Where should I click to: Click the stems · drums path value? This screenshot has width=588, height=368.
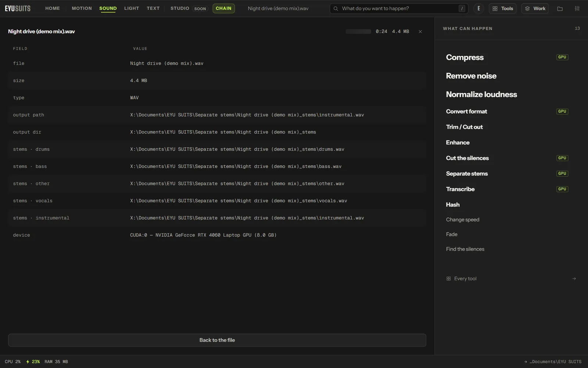coord(237,149)
